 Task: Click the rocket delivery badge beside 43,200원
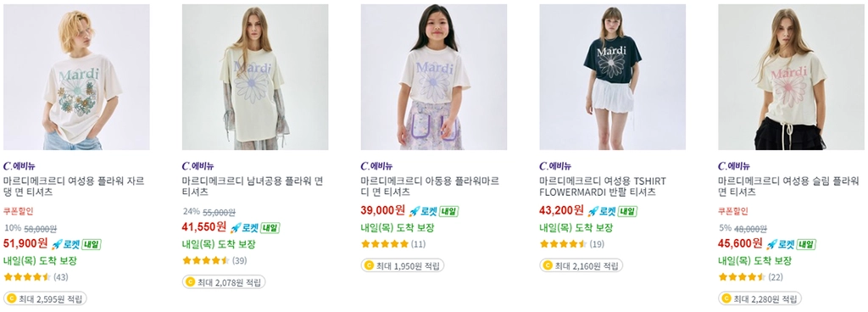pyautogui.click(x=612, y=211)
